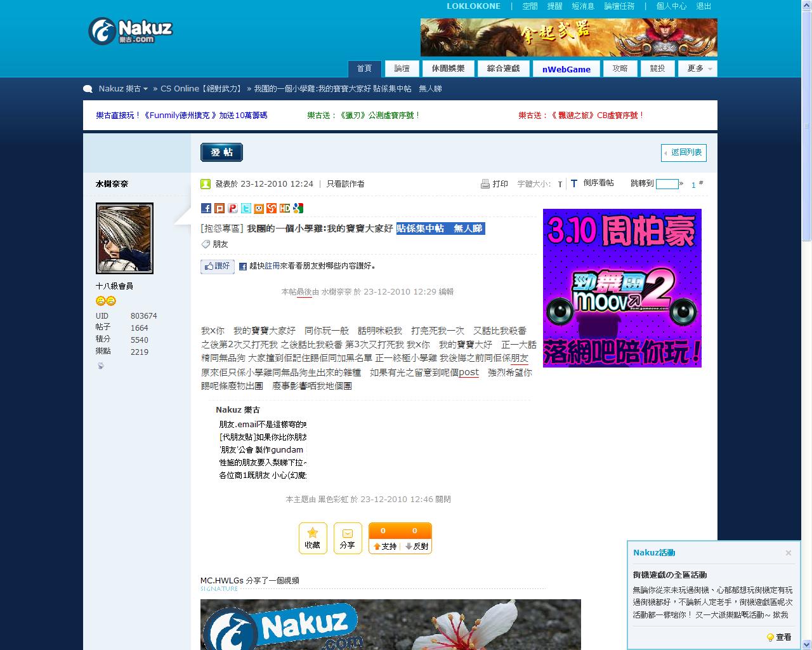Click CS Online【絕對武力】breadcrumb
Viewport: 812px width, 650px height.
click(x=202, y=89)
